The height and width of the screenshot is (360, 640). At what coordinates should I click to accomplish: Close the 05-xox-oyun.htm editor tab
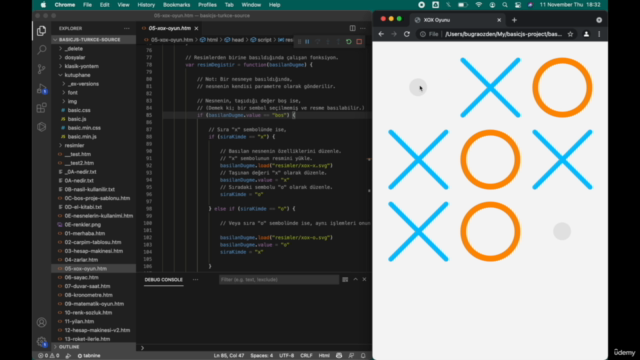pos(196,28)
